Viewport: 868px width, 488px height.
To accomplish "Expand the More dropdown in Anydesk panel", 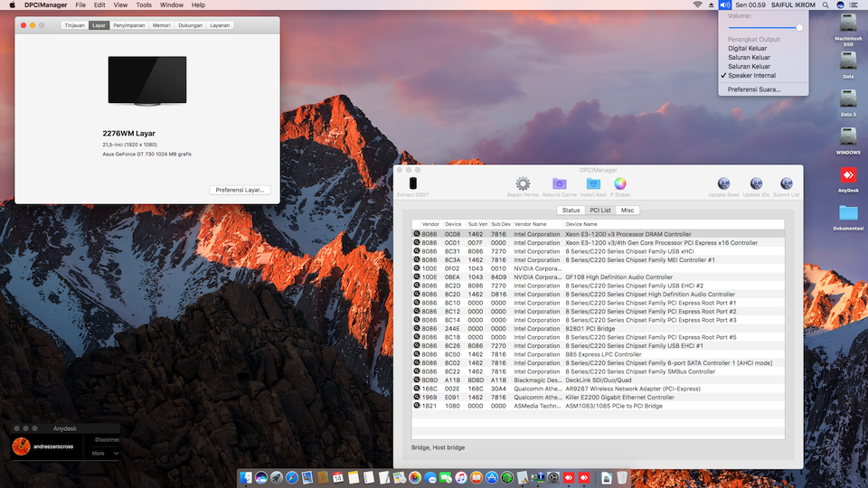I will [x=105, y=453].
